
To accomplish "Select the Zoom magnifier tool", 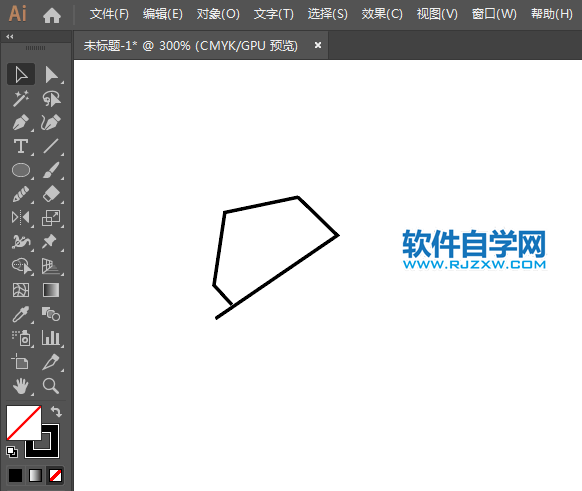I will [52, 386].
